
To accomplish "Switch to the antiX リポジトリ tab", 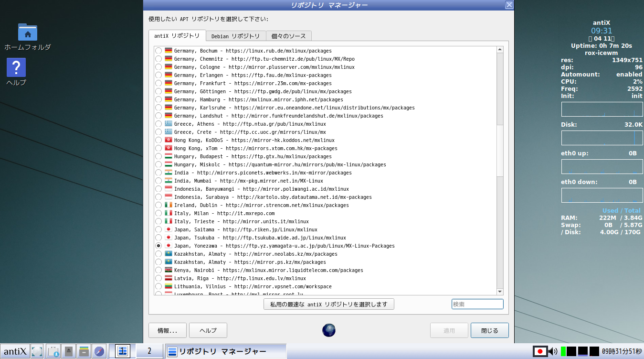I will coord(177,36).
